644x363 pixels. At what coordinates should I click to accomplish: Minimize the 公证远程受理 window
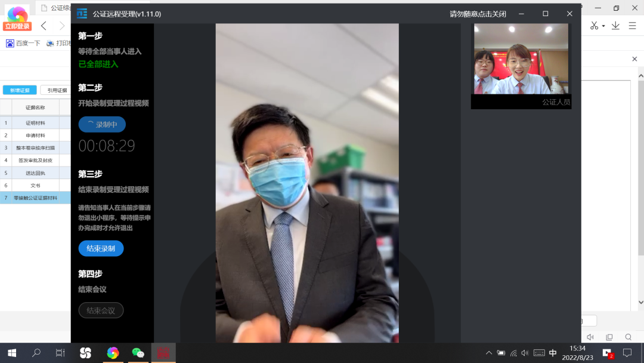521,14
